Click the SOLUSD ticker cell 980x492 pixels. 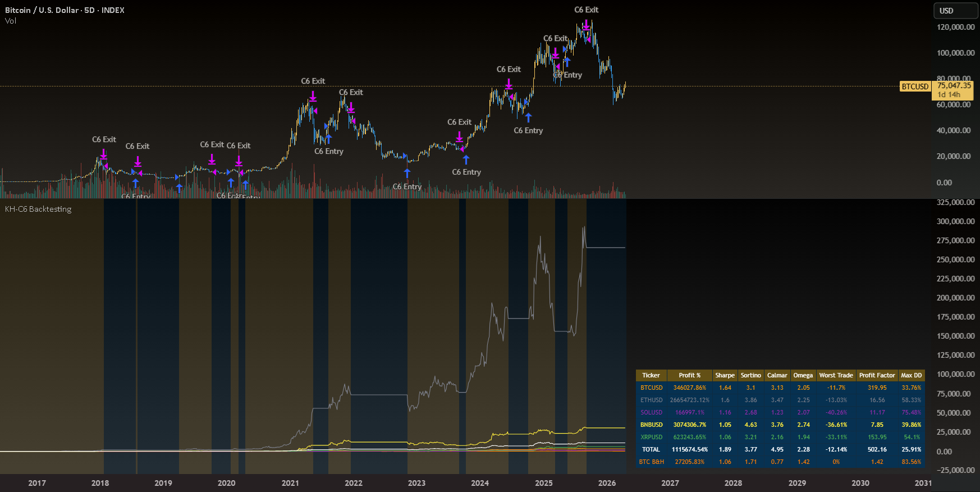click(x=651, y=412)
